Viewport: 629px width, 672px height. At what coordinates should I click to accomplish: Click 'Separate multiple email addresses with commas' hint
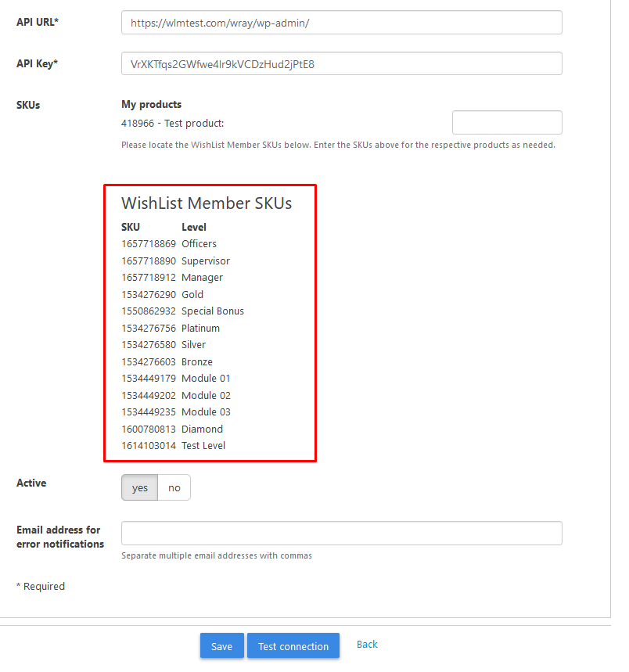pos(217,555)
